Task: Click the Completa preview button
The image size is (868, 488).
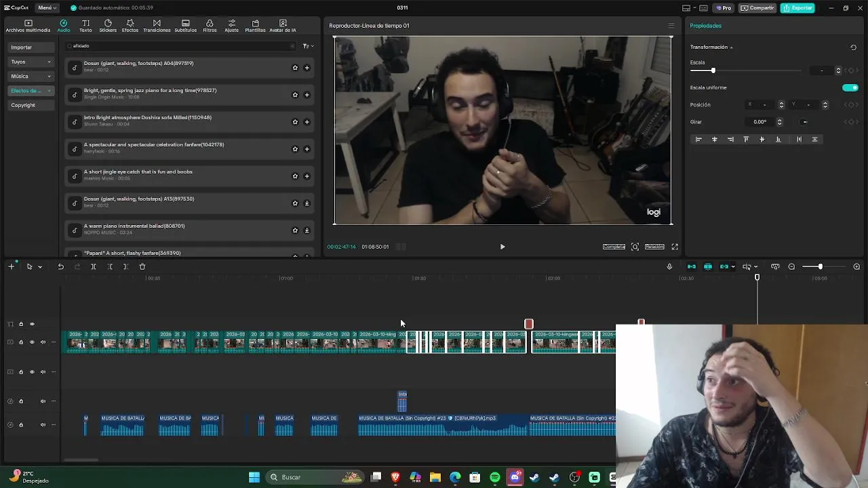Action: pos(614,247)
